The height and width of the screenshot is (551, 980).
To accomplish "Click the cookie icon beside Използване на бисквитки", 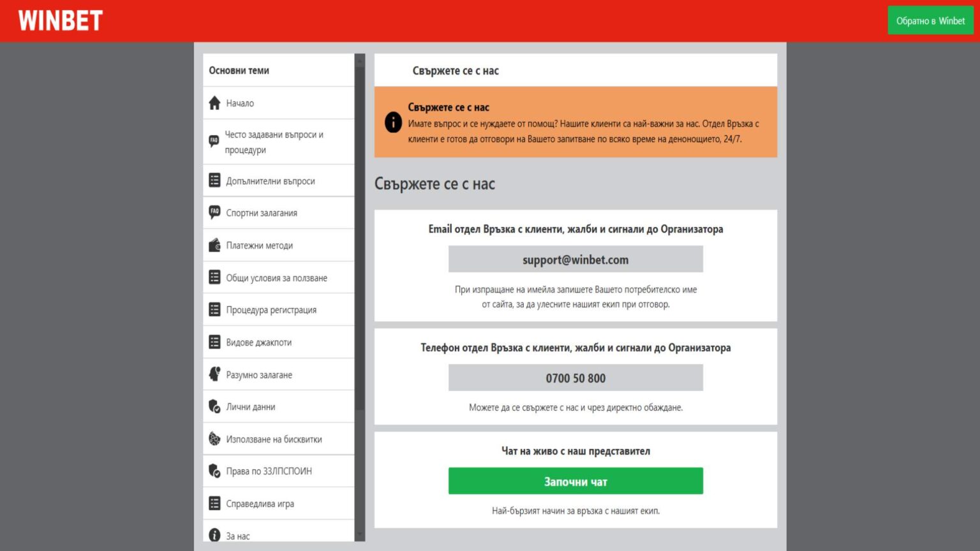I will (214, 439).
